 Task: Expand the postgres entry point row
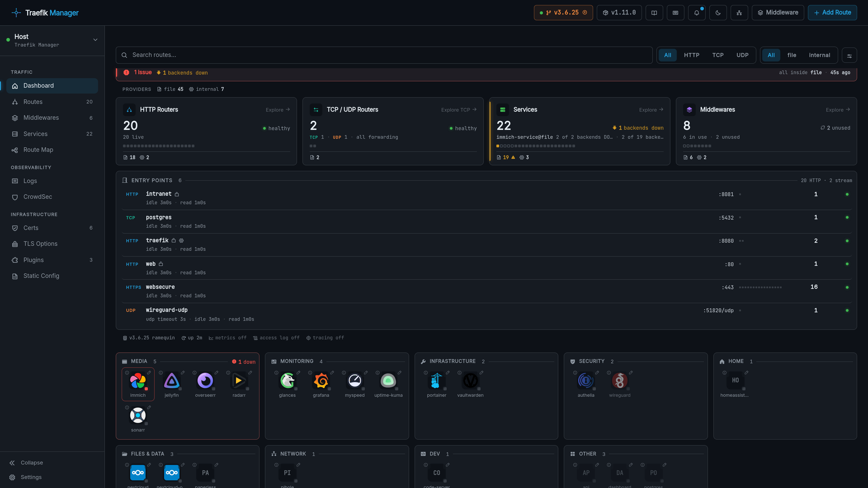pos(486,221)
